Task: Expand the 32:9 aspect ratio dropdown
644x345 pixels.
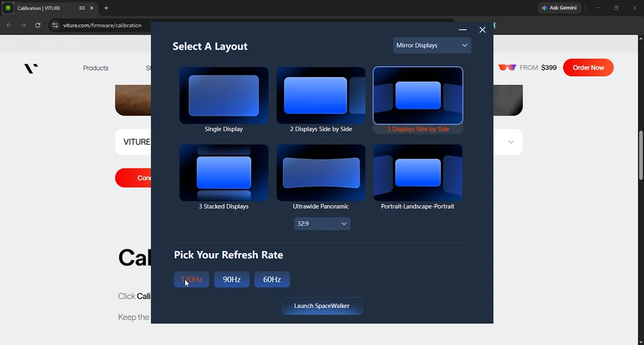Action: tap(321, 223)
